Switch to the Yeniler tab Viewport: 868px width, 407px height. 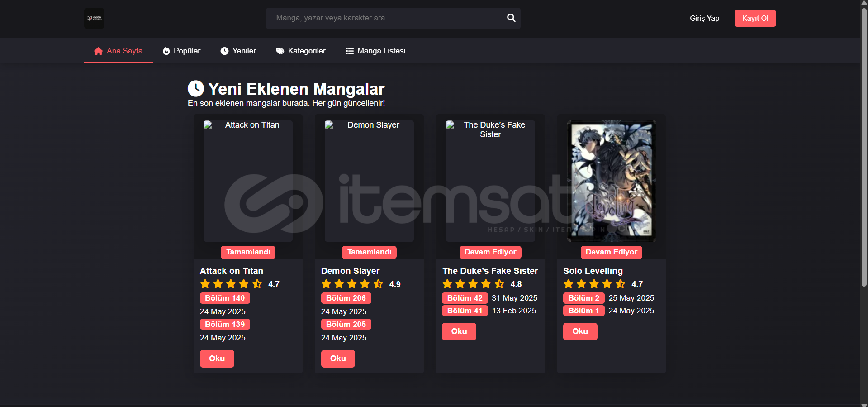[x=238, y=51]
